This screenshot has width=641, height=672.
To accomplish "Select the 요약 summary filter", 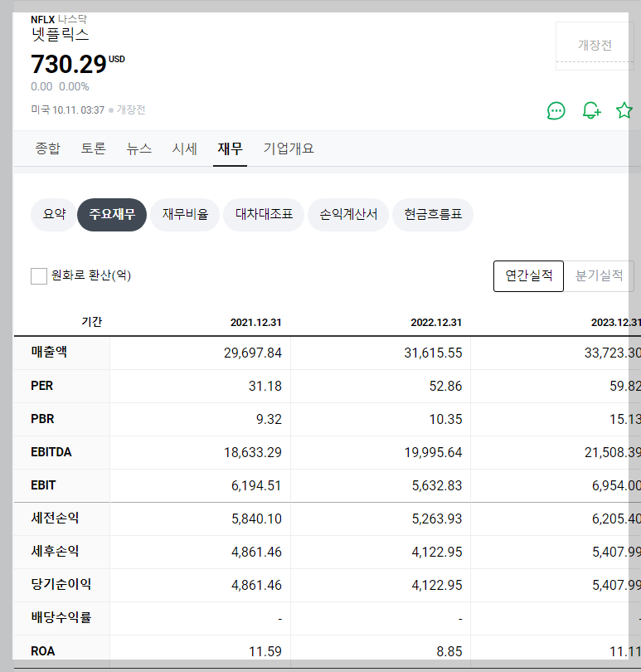I will pos(53,214).
